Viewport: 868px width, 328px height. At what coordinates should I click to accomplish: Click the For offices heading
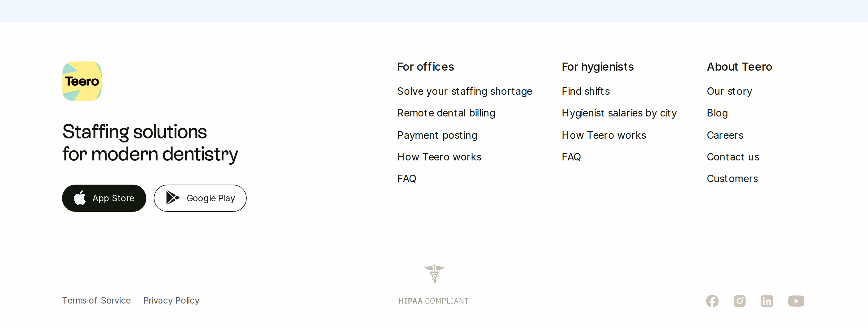(425, 67)
